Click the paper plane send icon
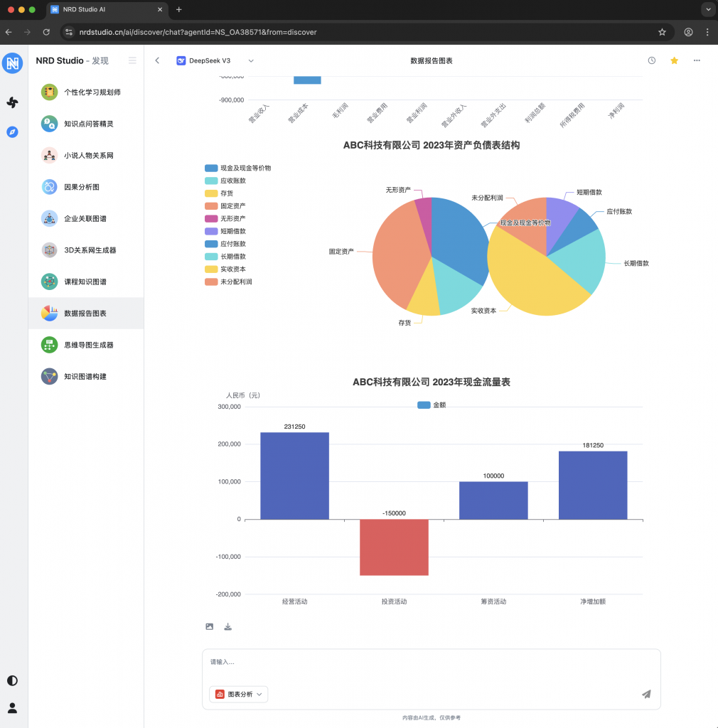 (645, 694)
